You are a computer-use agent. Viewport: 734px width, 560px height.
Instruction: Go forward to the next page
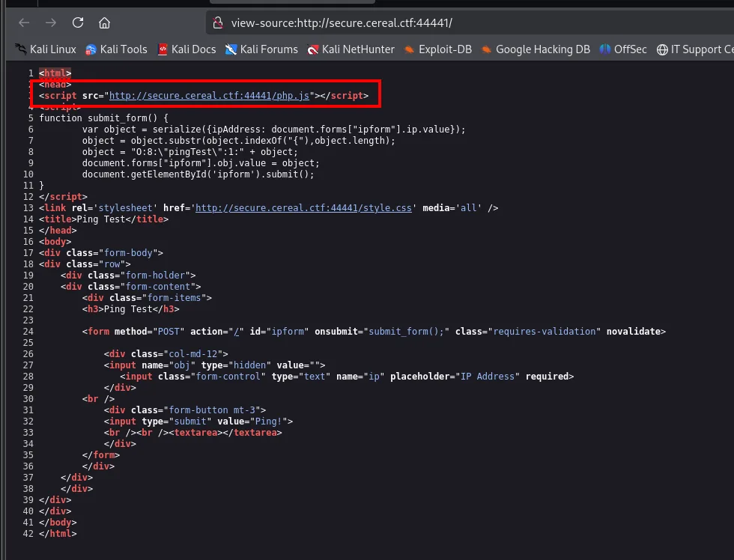coord(51,22)
